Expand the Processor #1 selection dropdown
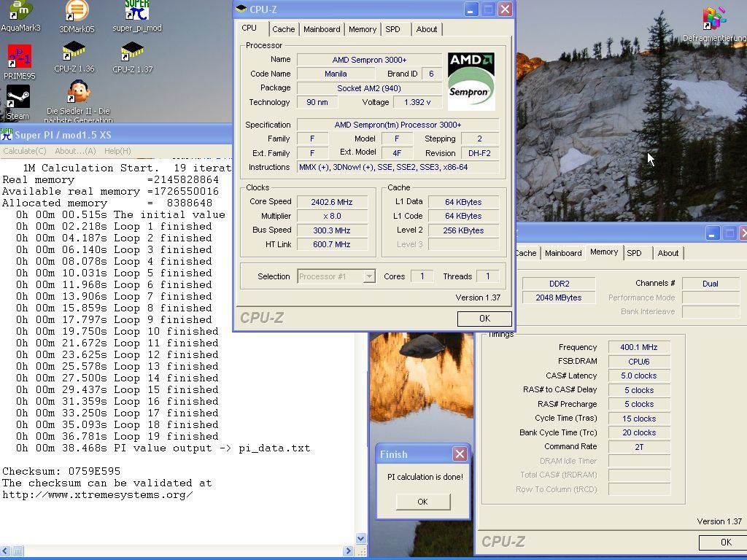 click(x=369, y=276)
